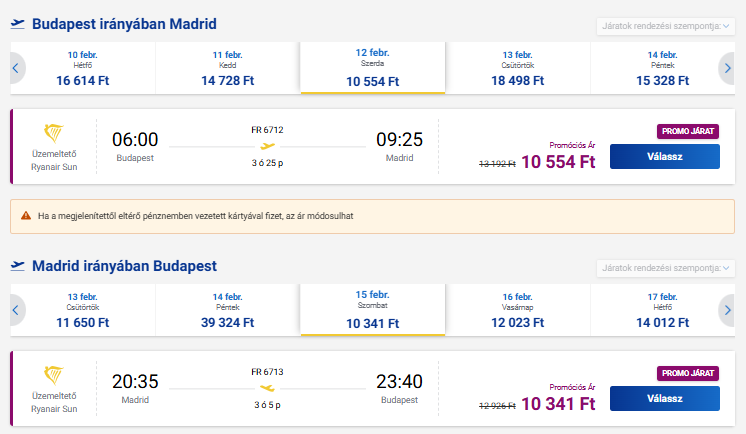Click the PROMO JÁRAT badge on flight FR 6712
Screen dimensions: 746x434
(688, 131)
